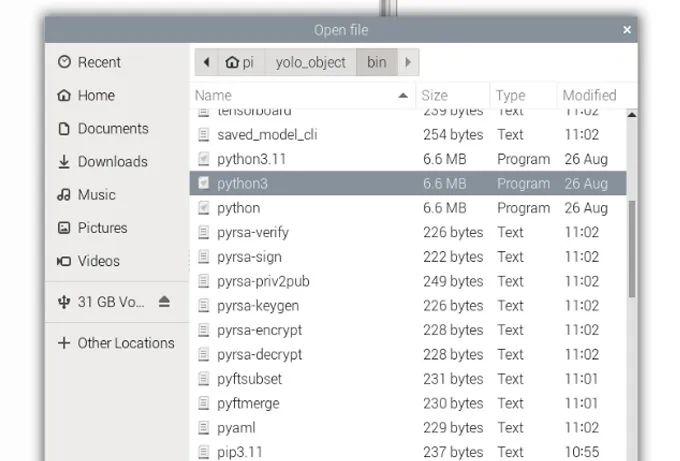Select the pyrsa-verify file name
This screenshot has height=461, width=680.
click(253, 232)
